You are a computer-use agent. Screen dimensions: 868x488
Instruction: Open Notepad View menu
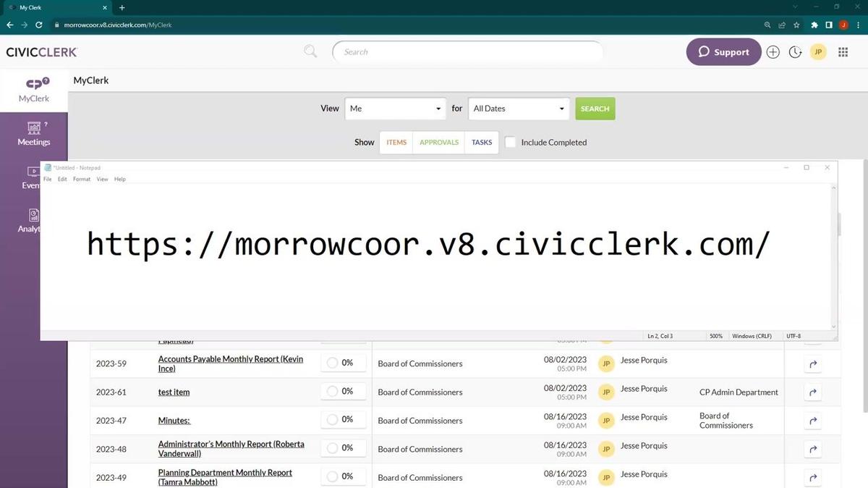point(102,179)
